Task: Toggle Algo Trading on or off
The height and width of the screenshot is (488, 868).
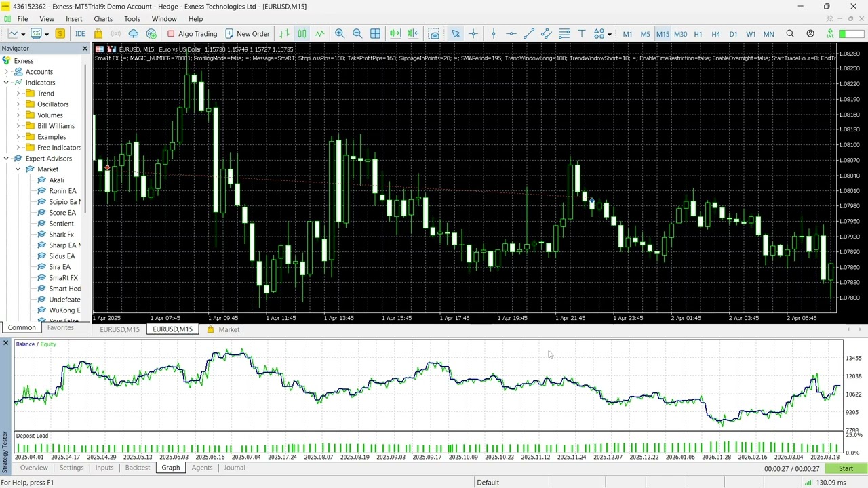Action: click(x=193, y=34)
